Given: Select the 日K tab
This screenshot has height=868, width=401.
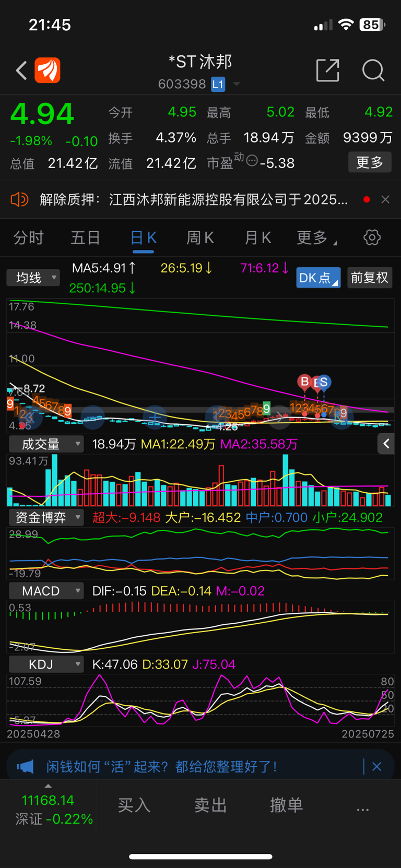Looking at the screenshot, I should tap(143, 238).
